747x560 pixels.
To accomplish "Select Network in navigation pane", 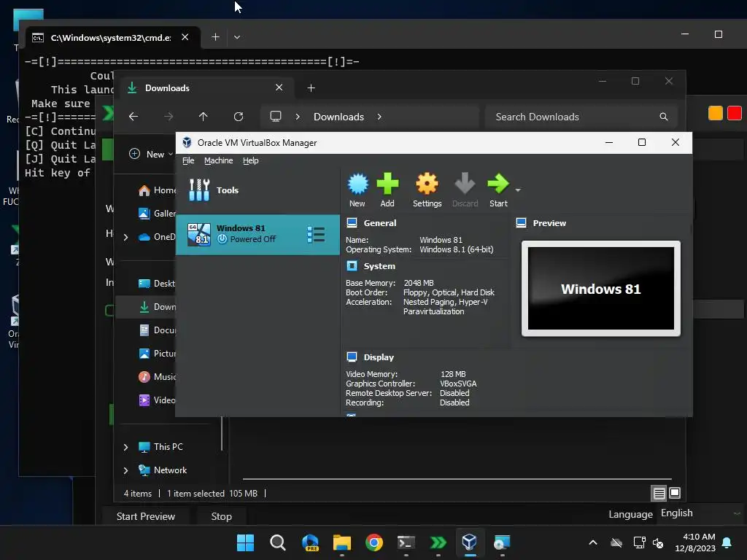I will pos(163,470).
